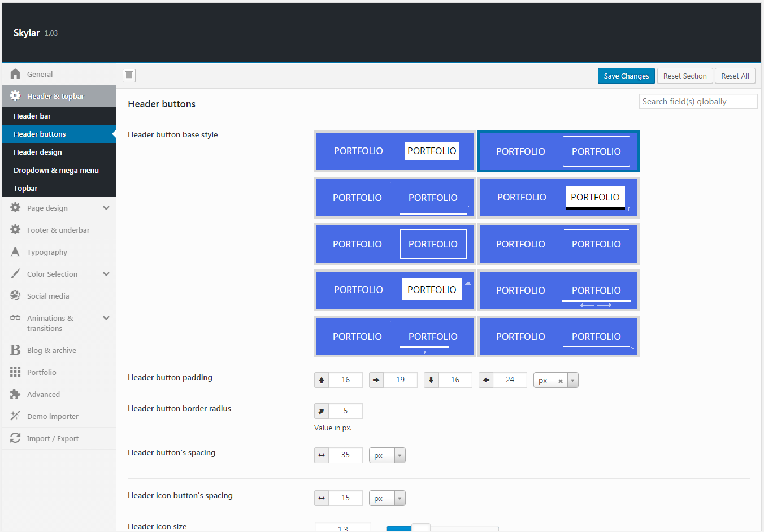Click the Header button's spacing width icon
Screen dimensions: 764x532
[322, 455]
